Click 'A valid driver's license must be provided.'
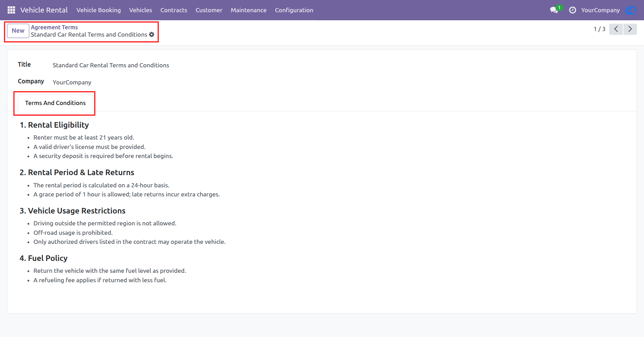The height and width of the screenshot is (337, 644). pos(90,147)
